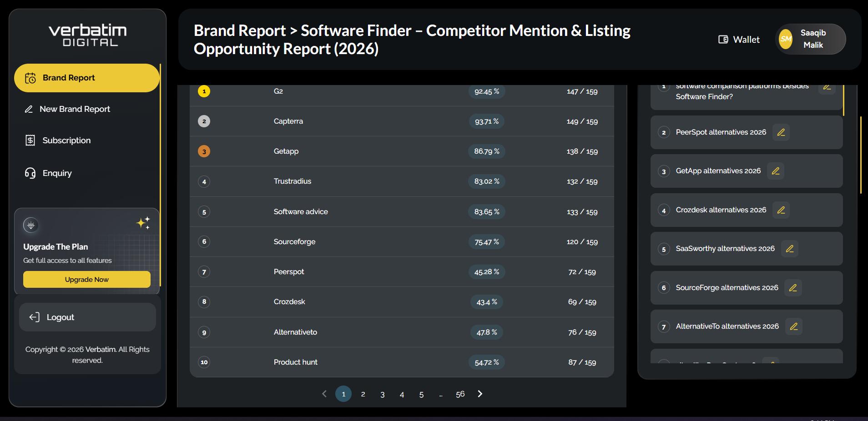Edit the GetApp alternatives 2026 prompt
Screen dimensions: 868x421
click(776, 171)
